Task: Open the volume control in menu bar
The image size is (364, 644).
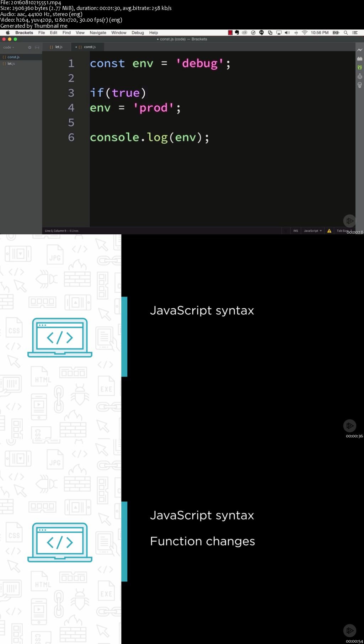Action: click(x=287, y=33)
